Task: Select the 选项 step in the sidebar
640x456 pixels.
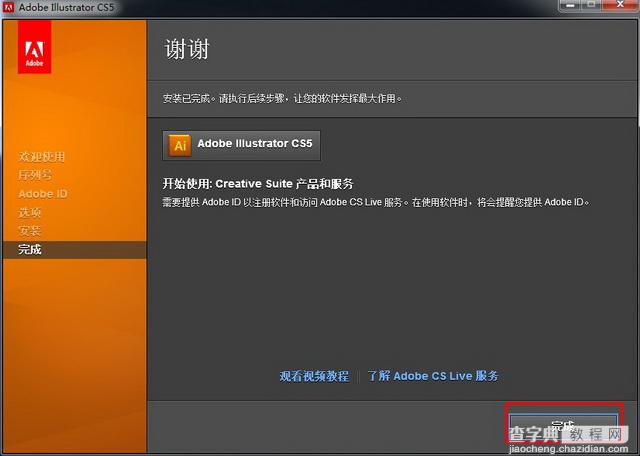Action: click(x=30, y=212)
